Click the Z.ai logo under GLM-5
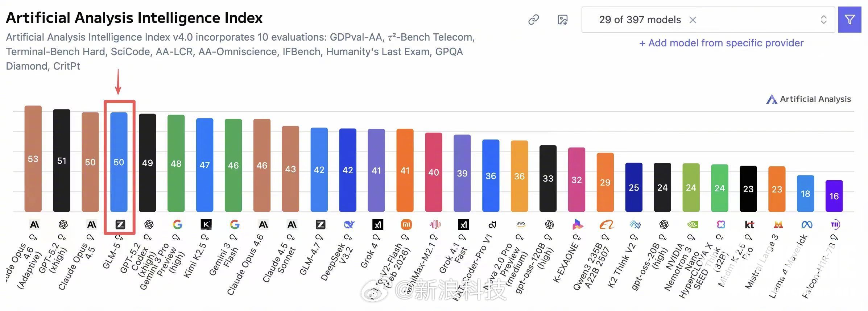This screenshot has width=868, height=311. (120, 225)
